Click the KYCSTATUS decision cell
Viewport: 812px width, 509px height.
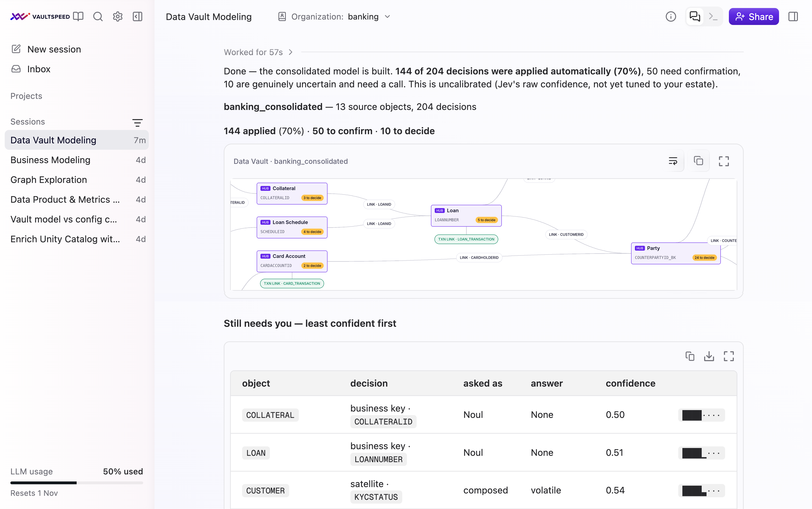pos(376,490)
